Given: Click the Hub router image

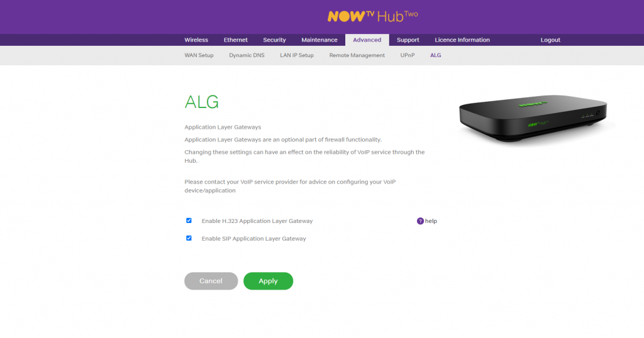Looking at the screenshot, I should [533, 119].
